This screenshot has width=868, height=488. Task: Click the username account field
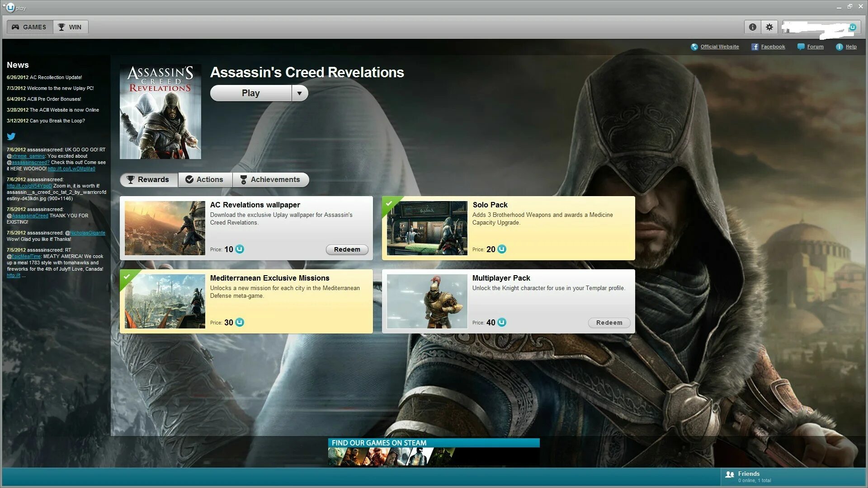pyautogui.click(x=821, y=27)
